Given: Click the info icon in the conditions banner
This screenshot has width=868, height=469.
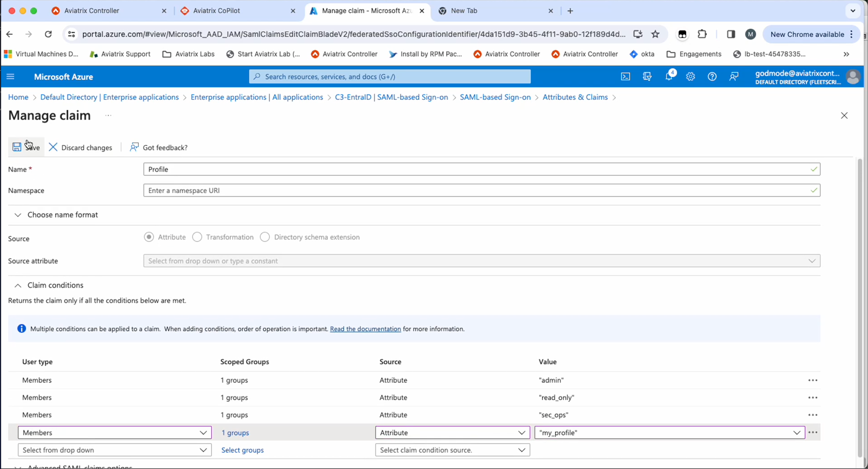Looking at the screenshot, I should [21, 329].
